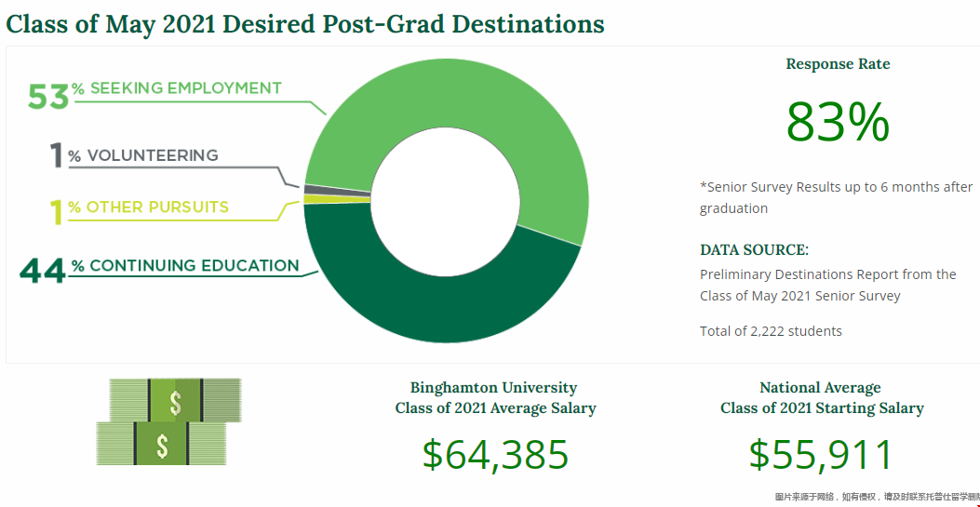Click the Binghamton University Average Salary heading

click(x=495, y=398)
